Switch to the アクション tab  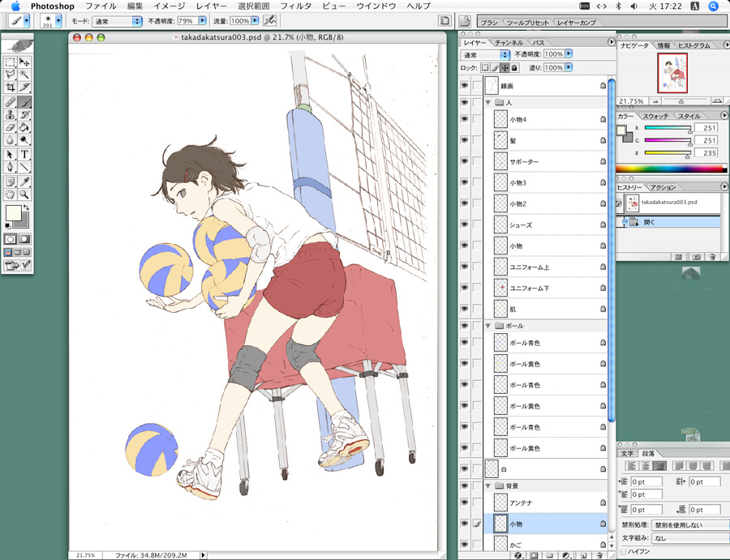[x=663, y=187]
